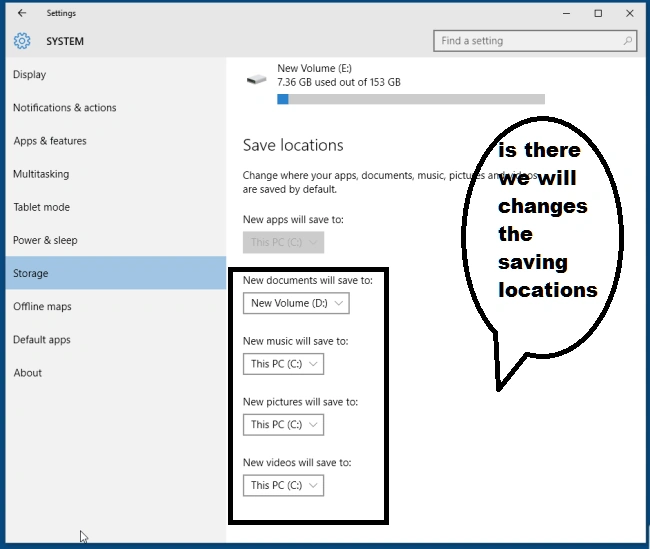Focus the Find a setting box

[535, 41]
